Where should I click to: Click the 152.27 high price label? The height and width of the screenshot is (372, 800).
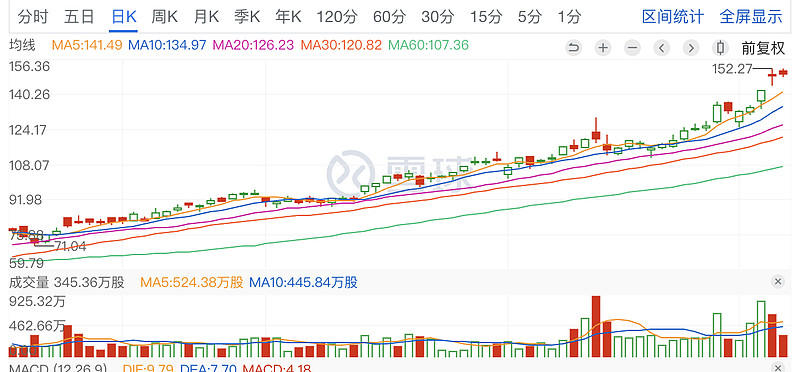pyautogui.click(x=732, y=68)
